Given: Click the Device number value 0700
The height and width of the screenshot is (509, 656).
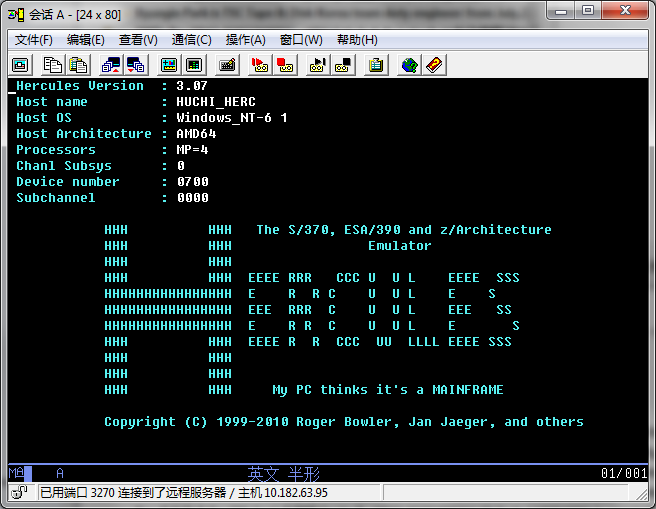Looking at the screenshot, I should [x=192, y=182].
